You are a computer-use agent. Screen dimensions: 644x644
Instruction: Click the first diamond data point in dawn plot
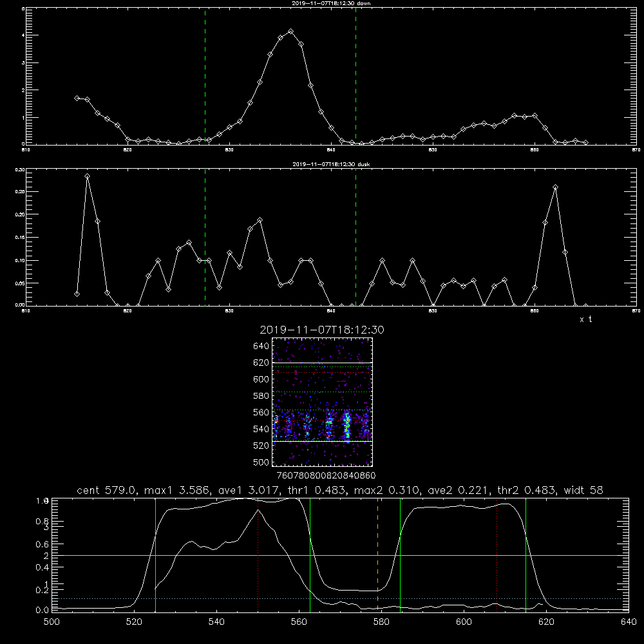[x=77, y=98]
